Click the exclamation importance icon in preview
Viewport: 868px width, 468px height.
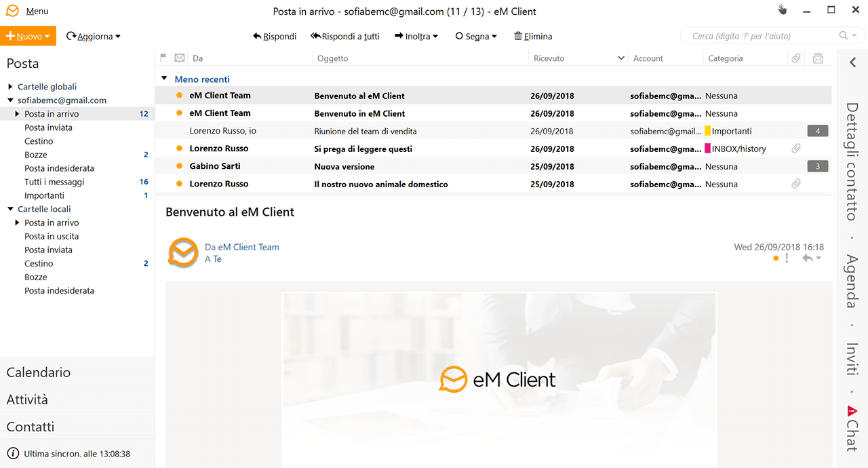coord(787,258)
